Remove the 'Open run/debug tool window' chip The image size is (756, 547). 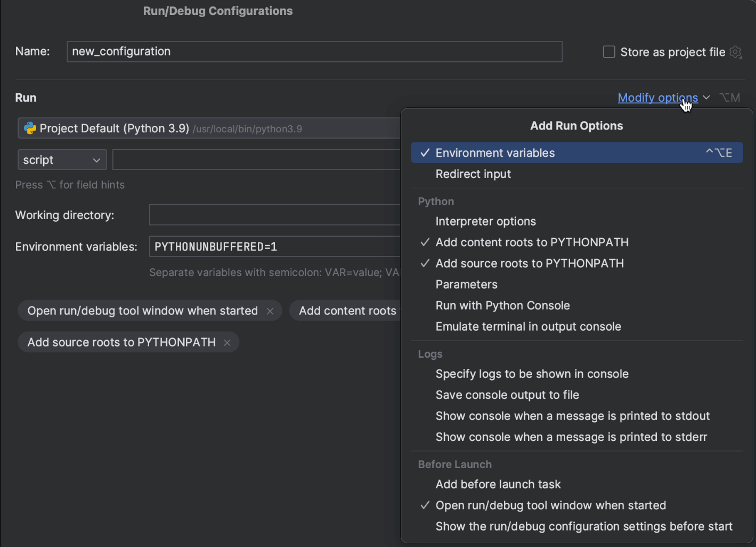270,311
